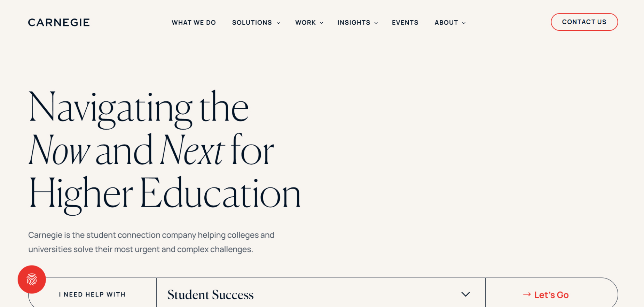Screen dimensions: 644x307
Task: Click the Let's Go link
Action: (x=551, y=294)
